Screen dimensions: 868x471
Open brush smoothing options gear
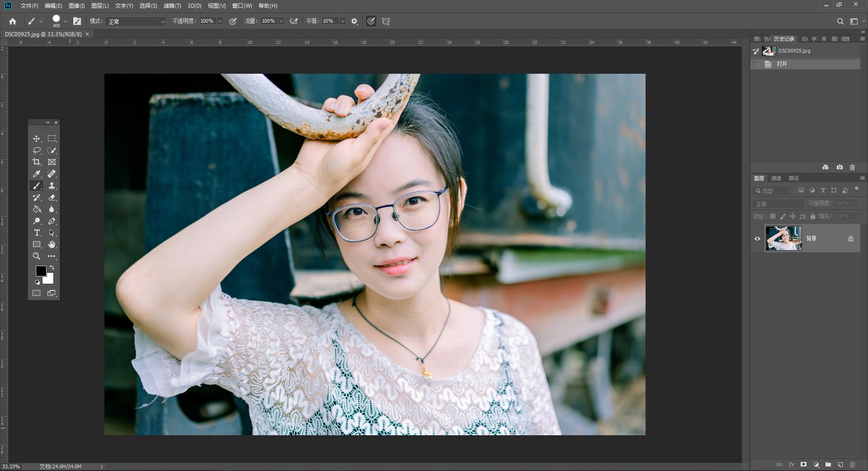point(354,21)
